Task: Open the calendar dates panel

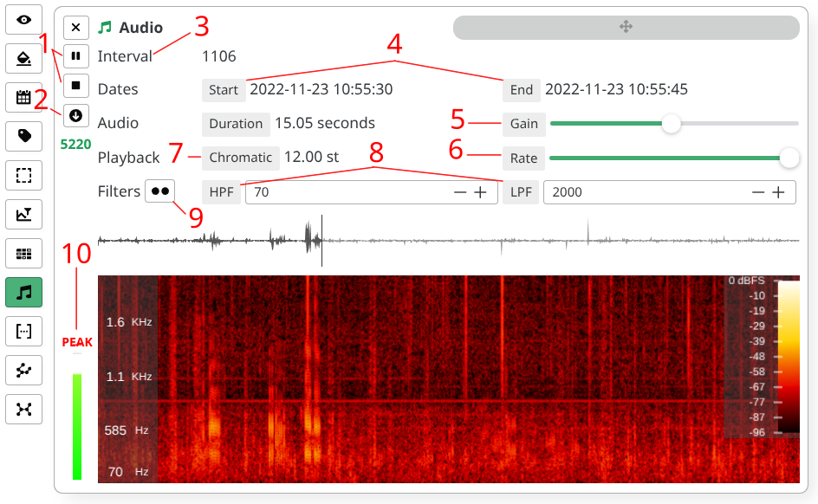Action: coord(24,97)
